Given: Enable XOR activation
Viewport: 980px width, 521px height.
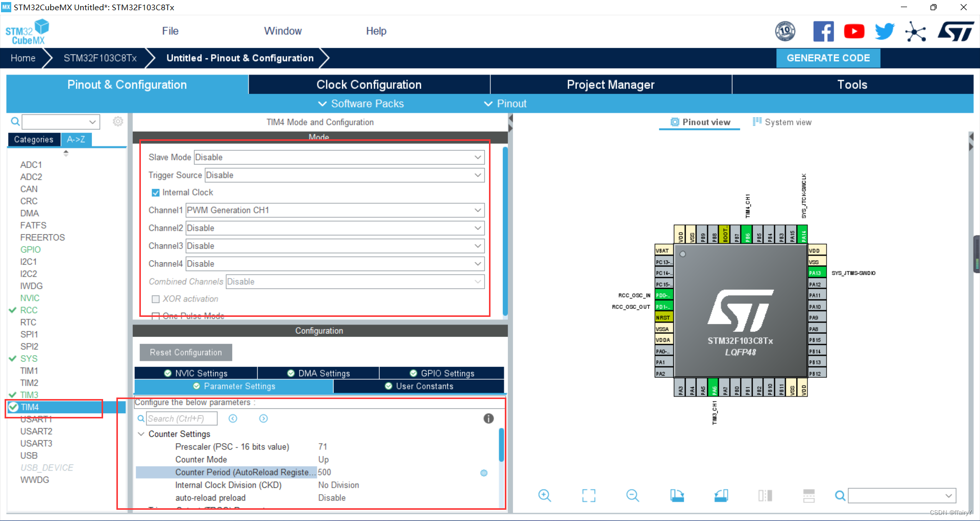Looking at the screenshot, I should tap(156, 299).
